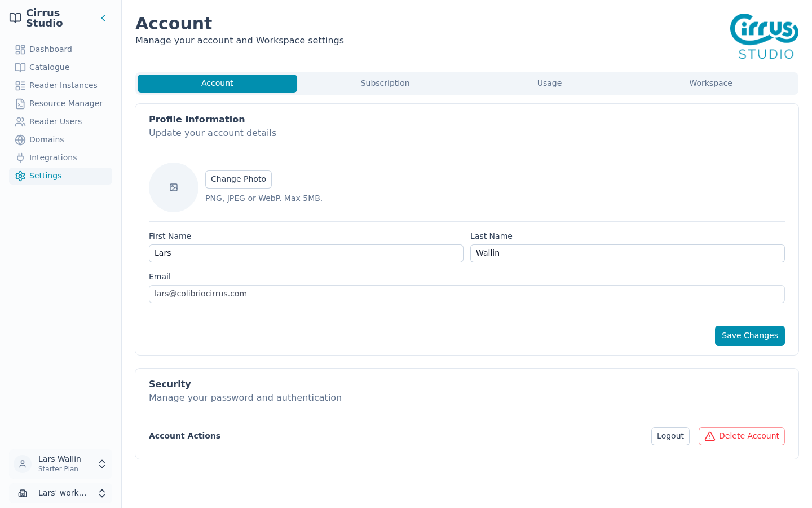The width and height of the screenshot is (812, 508).
Task: Click the warning triangle in Delete Account
Action: (710, 436)
